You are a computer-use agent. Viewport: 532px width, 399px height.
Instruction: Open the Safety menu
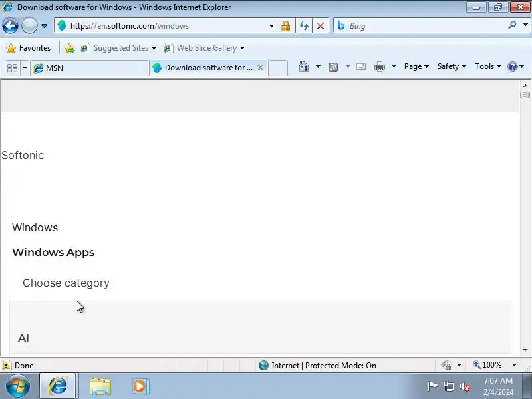452,66
